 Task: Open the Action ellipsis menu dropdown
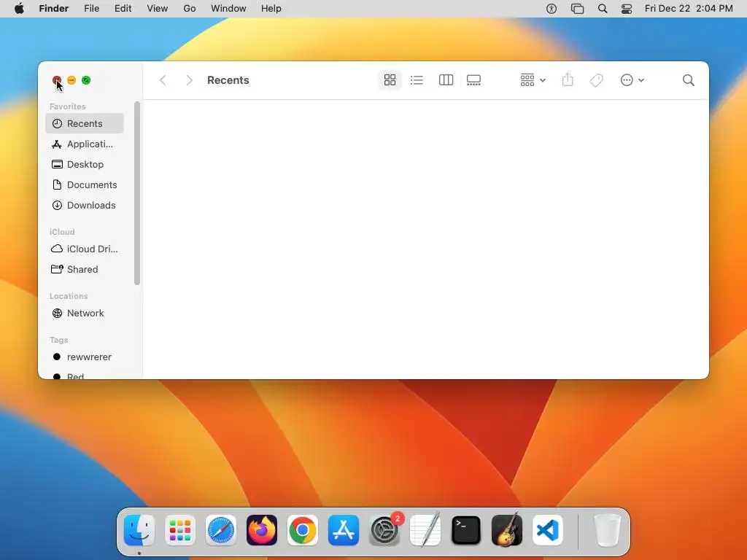(632, 80)
